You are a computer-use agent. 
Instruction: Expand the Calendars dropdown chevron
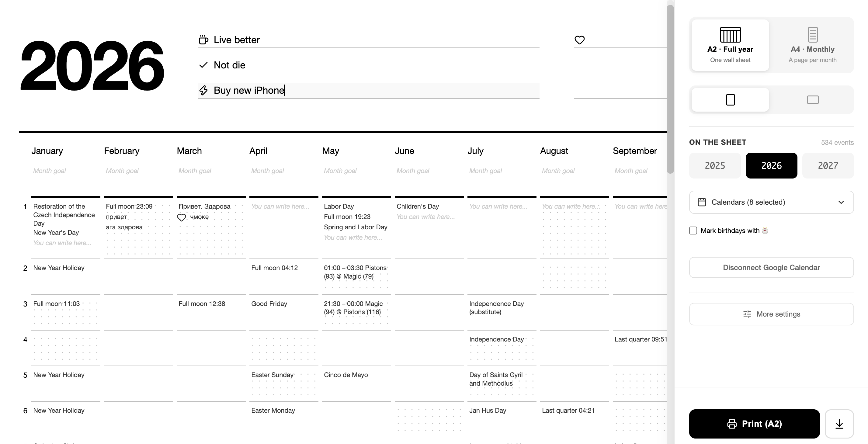841,202
